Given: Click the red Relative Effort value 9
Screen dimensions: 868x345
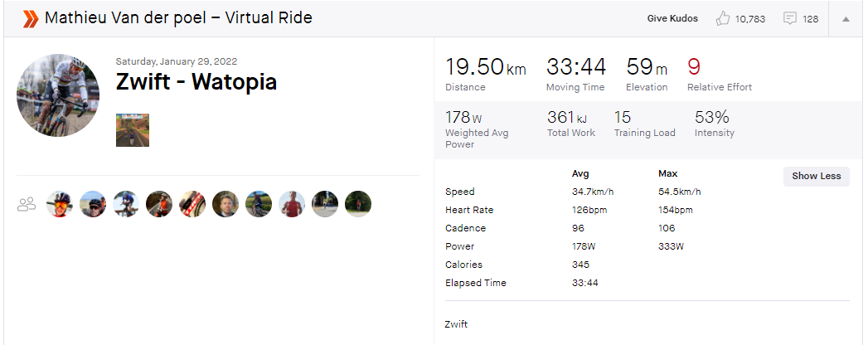Looking at the screenshot, I should (694, 67).
